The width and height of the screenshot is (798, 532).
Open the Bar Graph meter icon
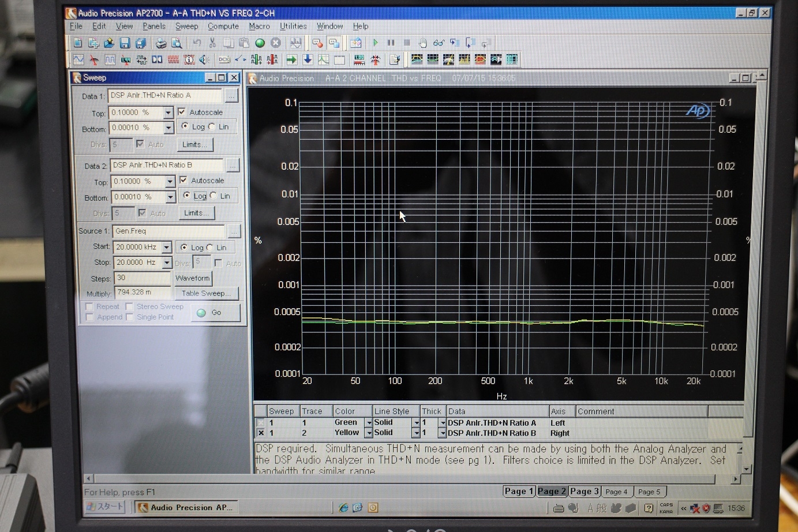click(x=359, y=59)
